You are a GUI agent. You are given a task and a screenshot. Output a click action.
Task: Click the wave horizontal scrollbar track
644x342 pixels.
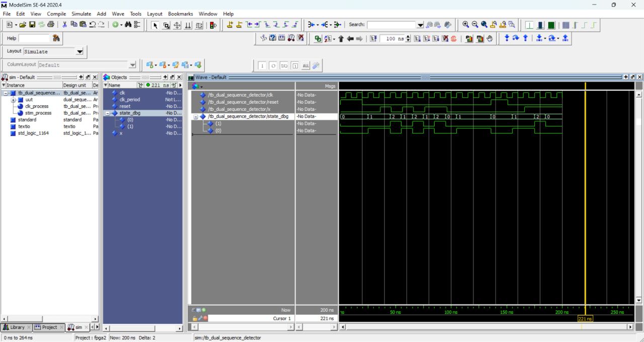tap(486, 327)
